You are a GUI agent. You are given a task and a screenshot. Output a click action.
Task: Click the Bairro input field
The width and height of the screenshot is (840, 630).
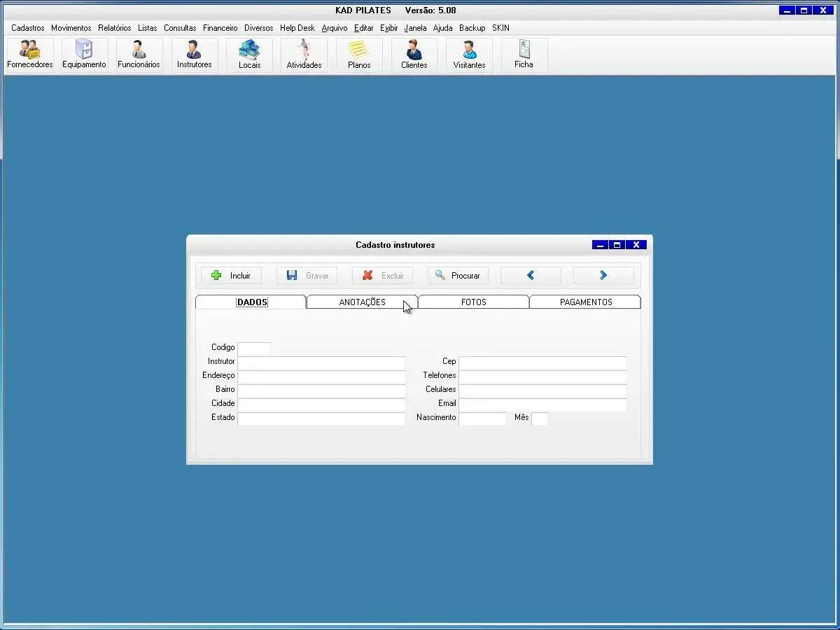(x=321, y=391)
